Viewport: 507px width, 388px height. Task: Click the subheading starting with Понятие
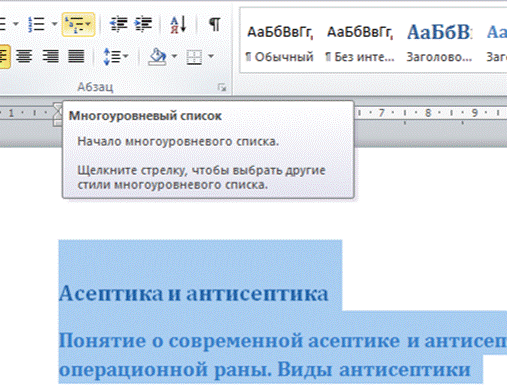coord(283,341)
